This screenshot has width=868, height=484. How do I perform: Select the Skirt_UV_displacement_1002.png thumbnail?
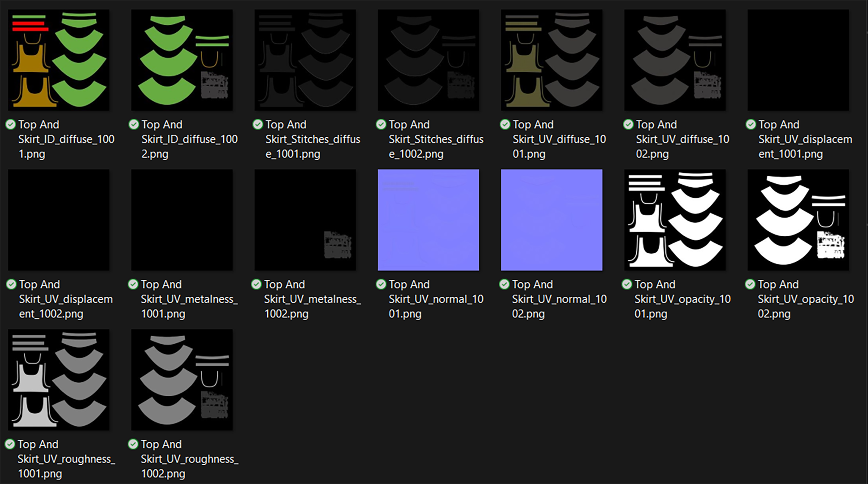(x=59, y=220)
